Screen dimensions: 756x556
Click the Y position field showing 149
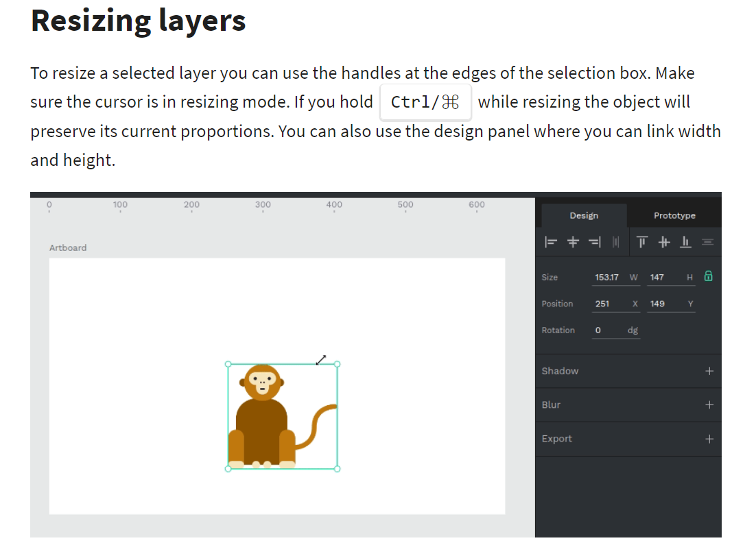coord(671,304)
